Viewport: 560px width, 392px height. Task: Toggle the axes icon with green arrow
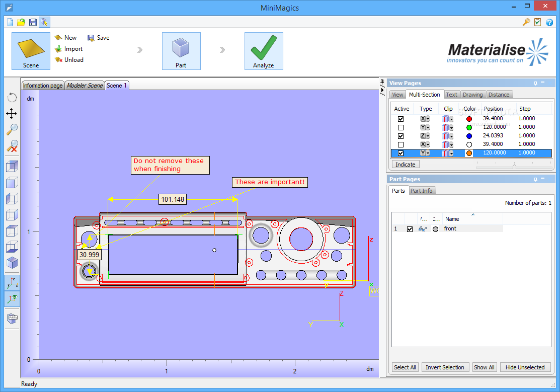pos(12,298)
